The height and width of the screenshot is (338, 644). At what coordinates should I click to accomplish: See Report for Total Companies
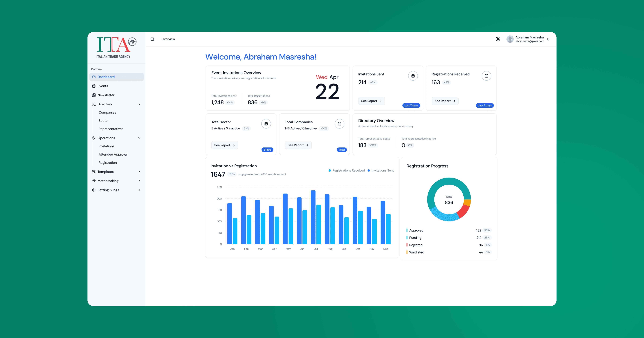[298, 145]
